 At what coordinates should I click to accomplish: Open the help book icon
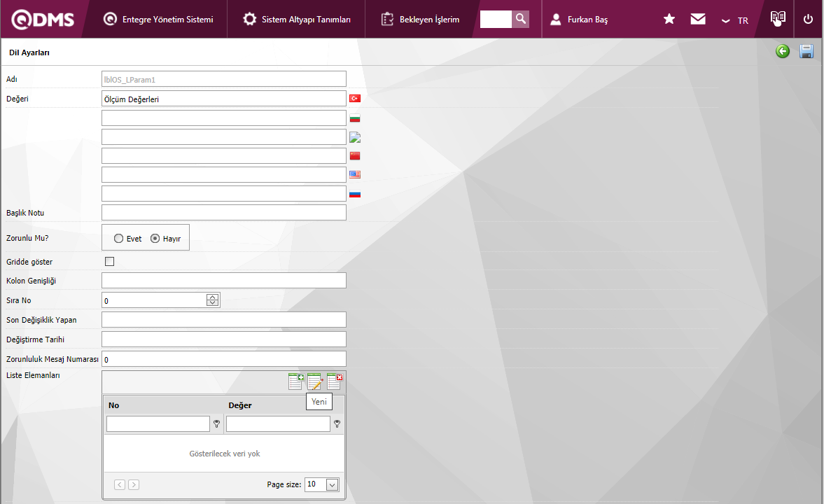(x=778, y=19)
